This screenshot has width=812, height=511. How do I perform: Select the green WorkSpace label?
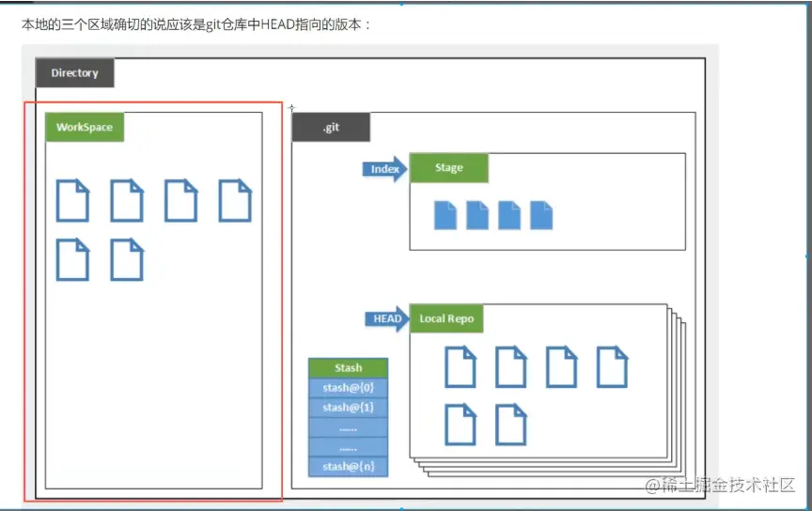pyautogui.click(x=85, y=127)
